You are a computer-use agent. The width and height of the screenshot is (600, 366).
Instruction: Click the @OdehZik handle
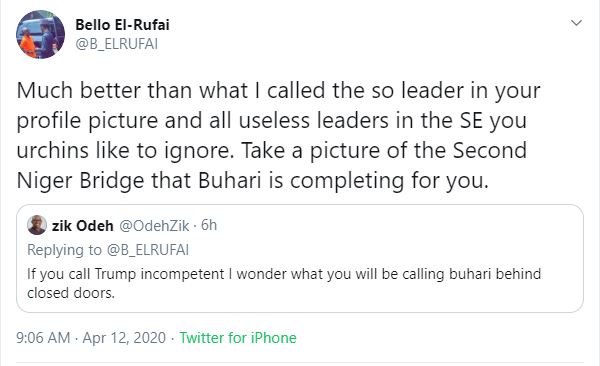pos(154,225)
